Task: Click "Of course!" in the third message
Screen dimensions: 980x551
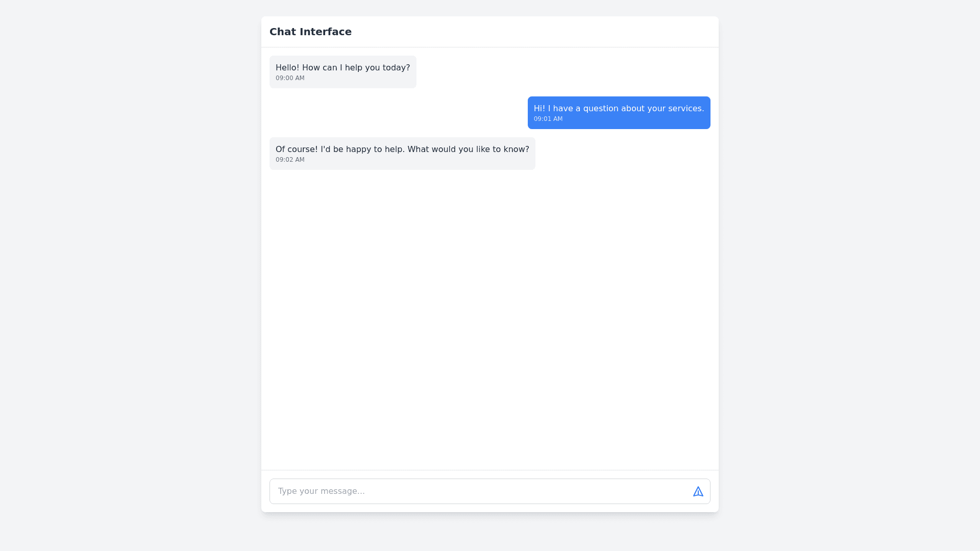Action: pyautogui.click(x=297, y=149)
